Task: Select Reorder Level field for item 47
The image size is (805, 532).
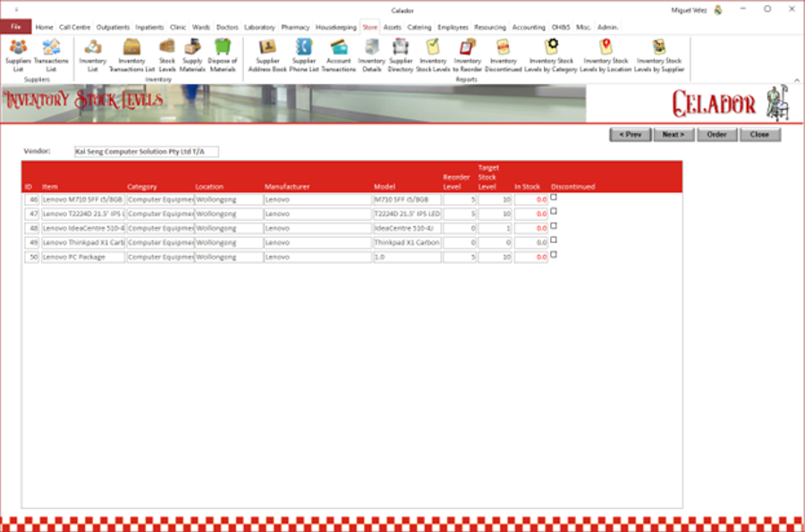Action: point(459,215)
